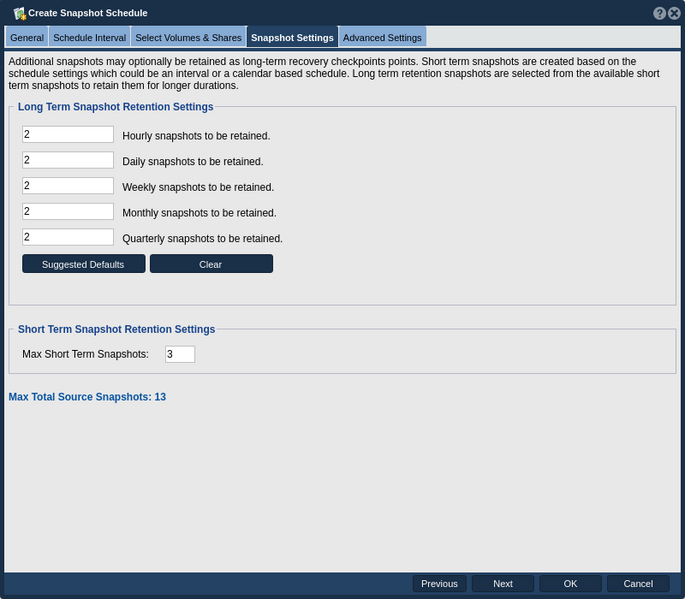Click the Monthly snapshots to be retained label
This screenshot has height=599, width=685.
pos(199,213)
